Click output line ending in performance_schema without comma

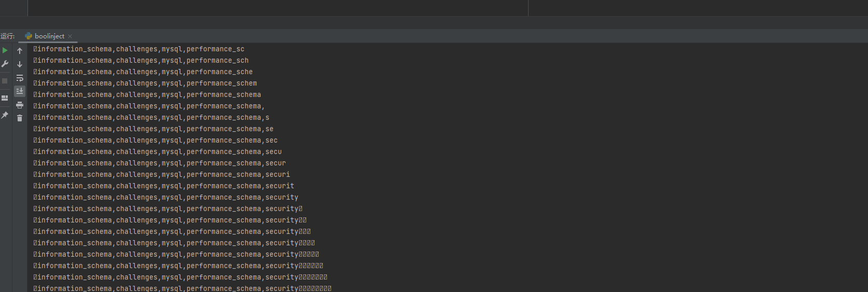[x=147, y=95]
